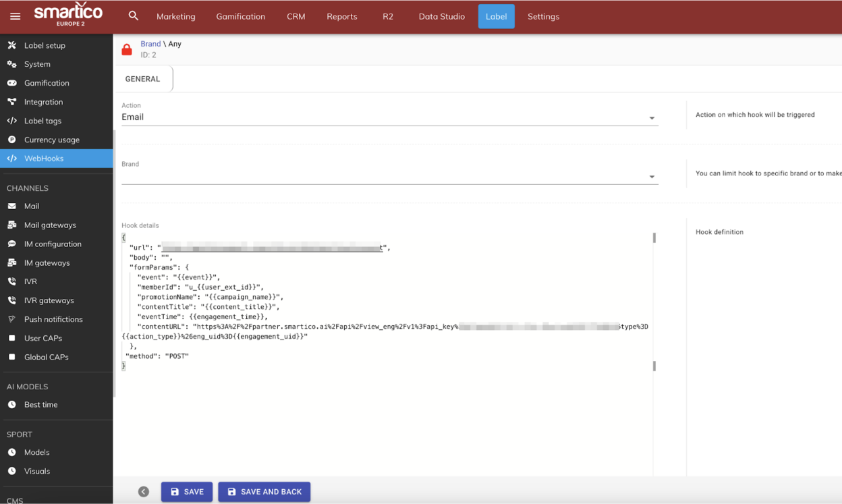
Task: Open the Push notifications sidebar item
Action: pos(53,319)
